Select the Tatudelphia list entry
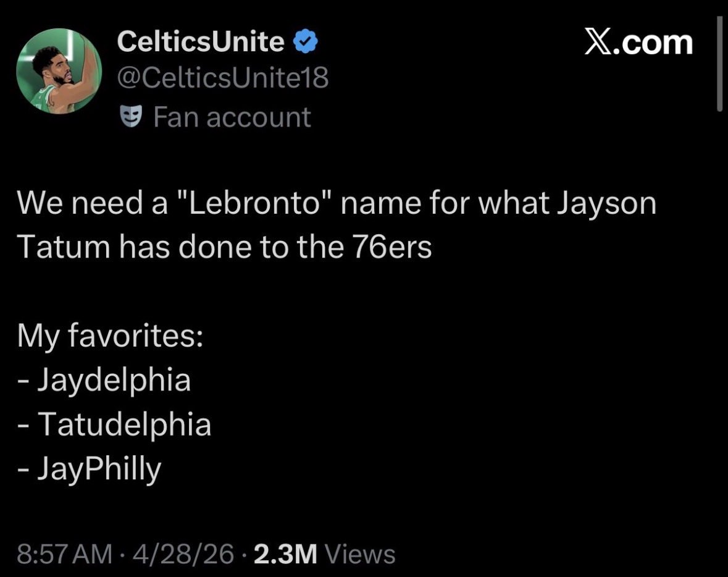Screen dimensions: 728x577 114,424
